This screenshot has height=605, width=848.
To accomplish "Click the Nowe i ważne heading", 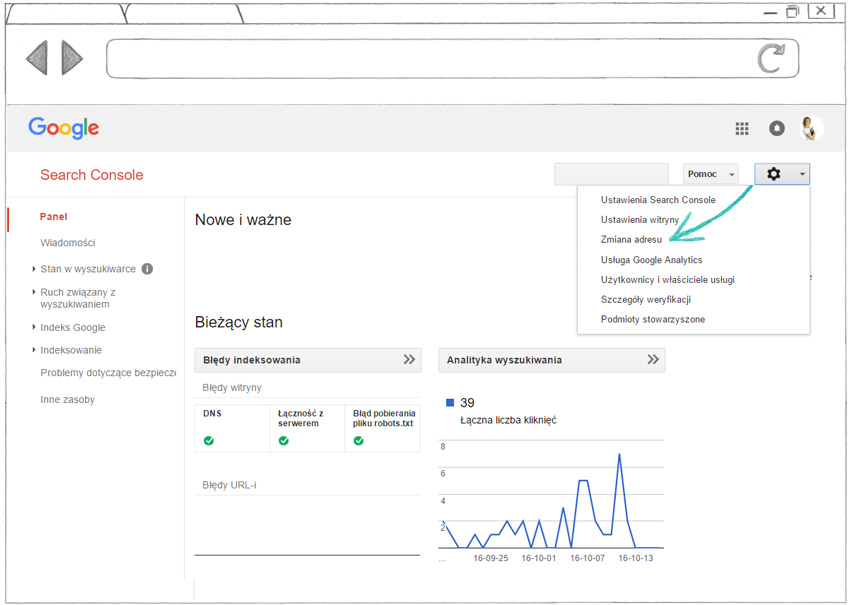I will [x=243, y=220].
